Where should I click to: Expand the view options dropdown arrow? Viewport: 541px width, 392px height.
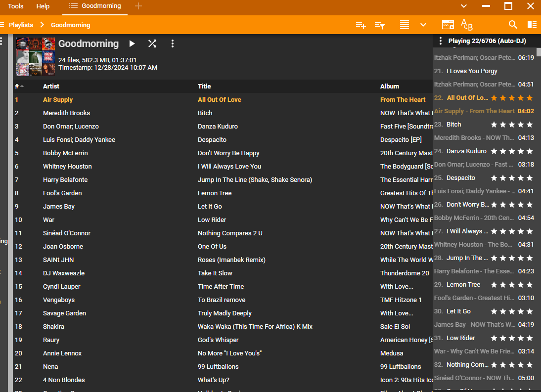pyautogui.click(x=423, y=25)
